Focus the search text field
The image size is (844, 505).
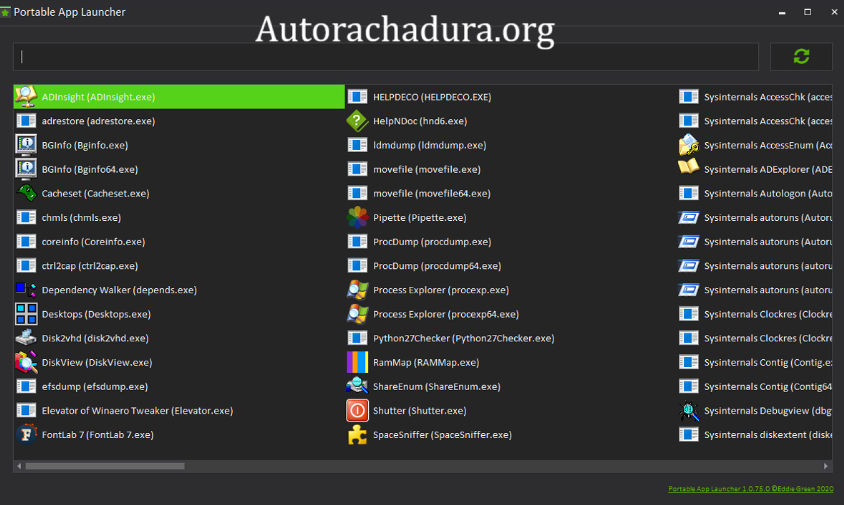point(385,57)
